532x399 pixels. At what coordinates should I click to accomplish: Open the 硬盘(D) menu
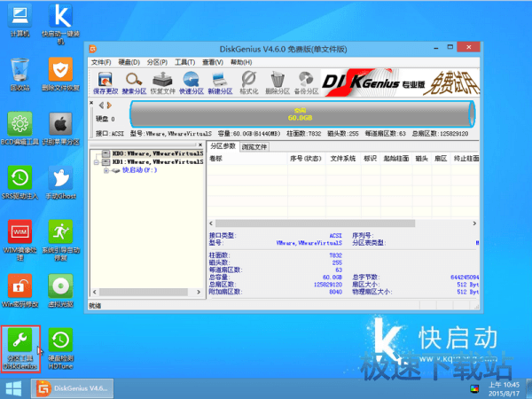click(129, 62)
